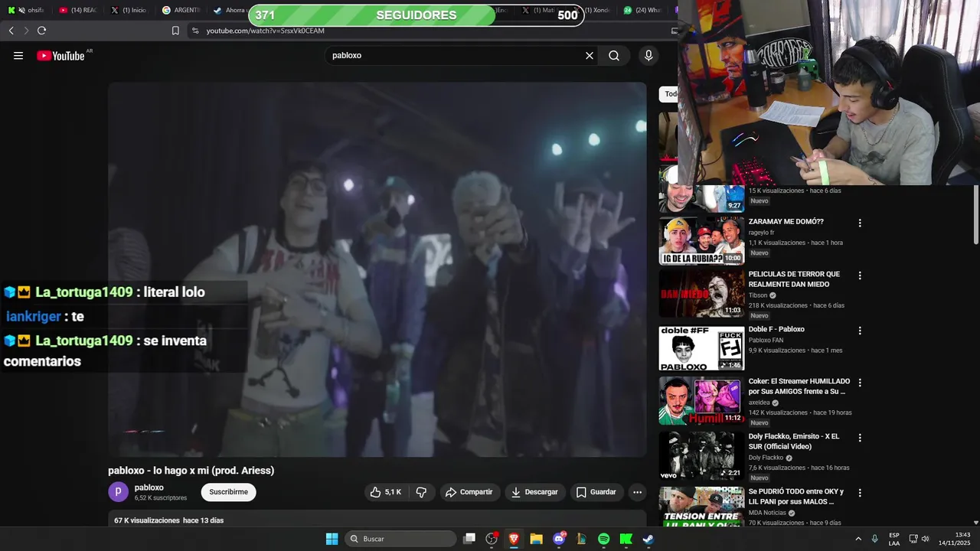Image resolution: width=980 pixels, height=551 pixels.
Task: Share the video via Compartir
Action: 469,492
